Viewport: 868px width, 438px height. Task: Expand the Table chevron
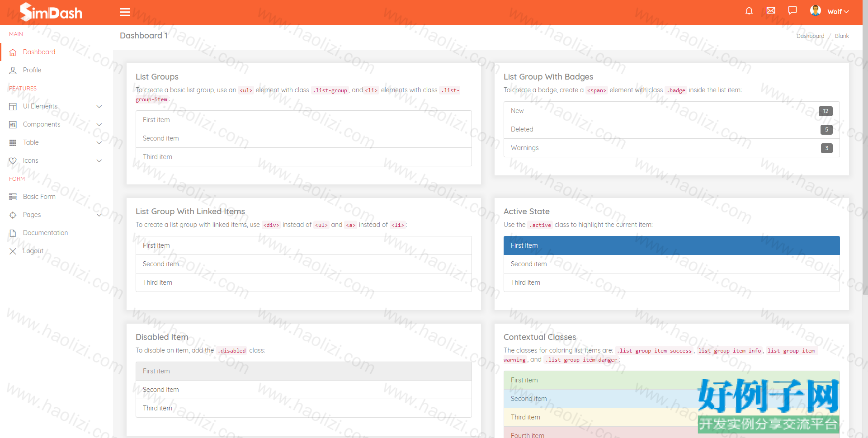pos(99,143)
